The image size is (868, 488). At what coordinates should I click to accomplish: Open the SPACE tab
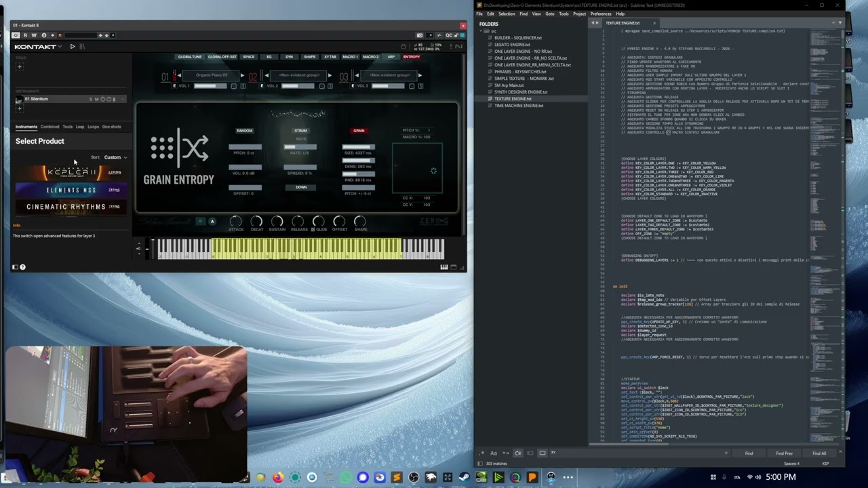(249, 57)
